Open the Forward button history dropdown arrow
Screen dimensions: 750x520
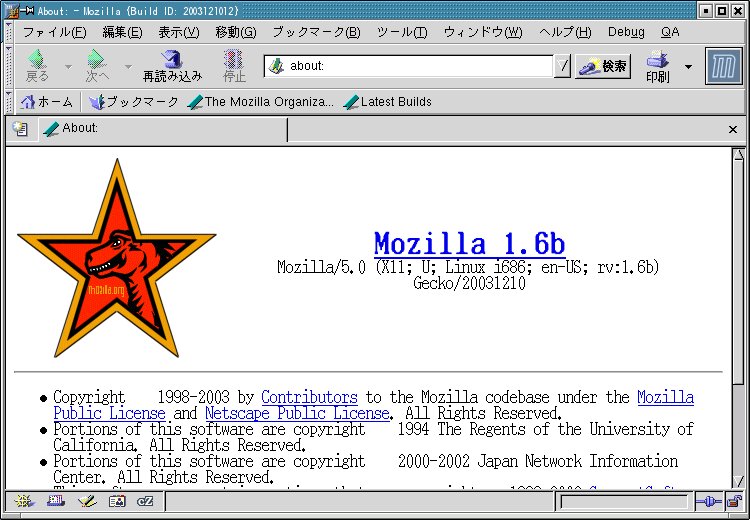click(128, 66)
